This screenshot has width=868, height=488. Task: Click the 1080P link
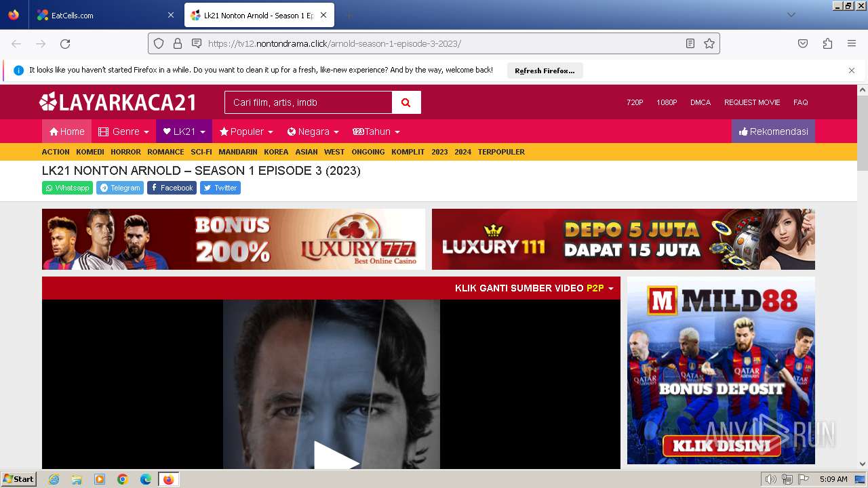tap(667, 102)
